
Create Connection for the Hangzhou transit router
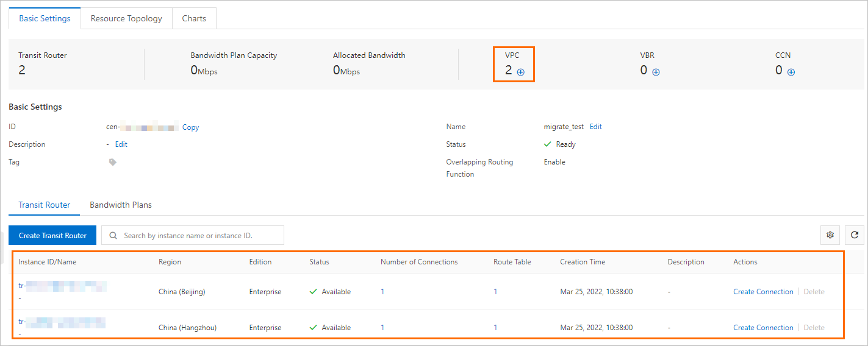tap(763, 328)
